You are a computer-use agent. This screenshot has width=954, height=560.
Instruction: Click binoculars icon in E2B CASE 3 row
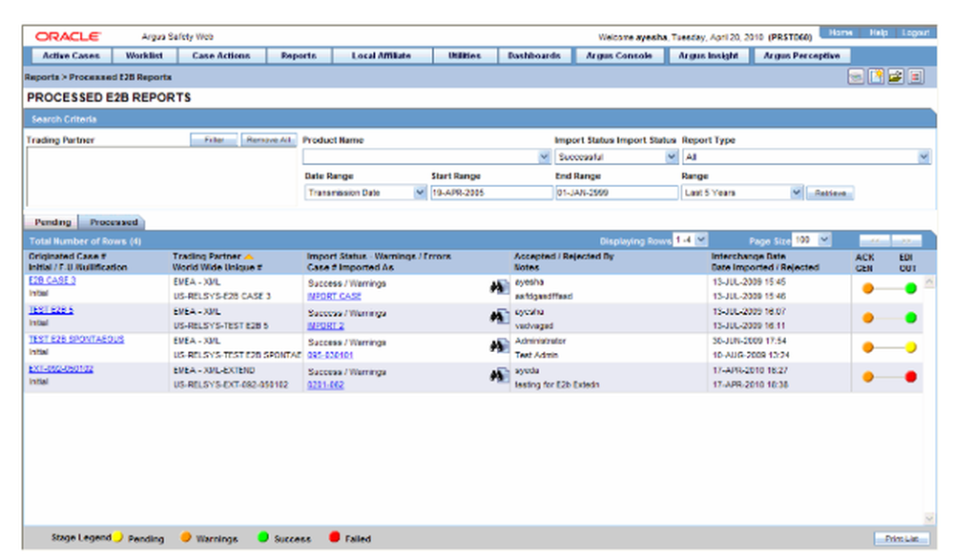pyautogui.click(x=499, y=287)
